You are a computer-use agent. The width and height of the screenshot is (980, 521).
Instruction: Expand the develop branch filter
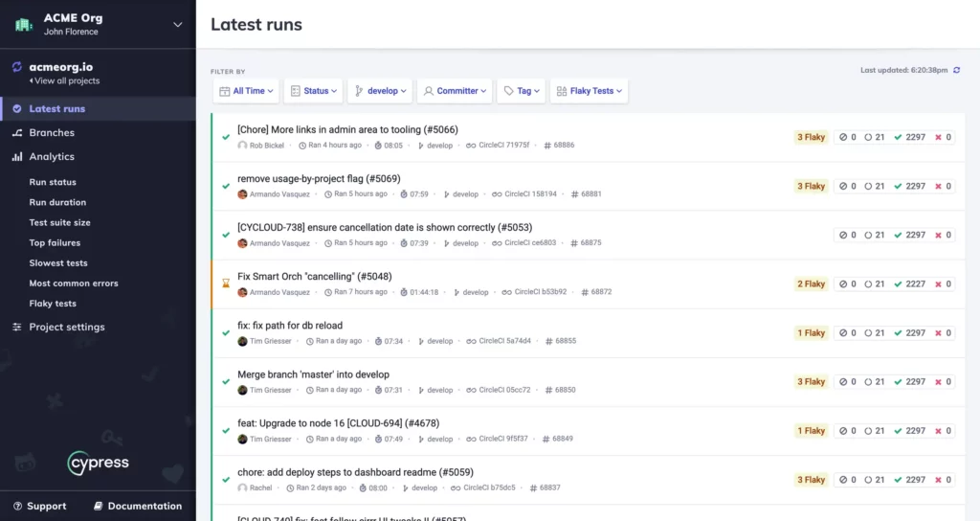(380, 91)
